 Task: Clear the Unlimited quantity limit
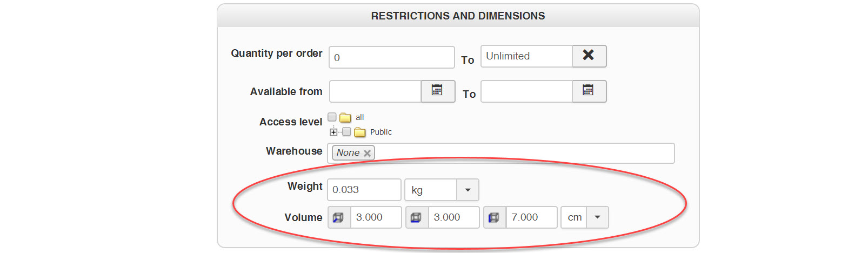click(589, 56)
